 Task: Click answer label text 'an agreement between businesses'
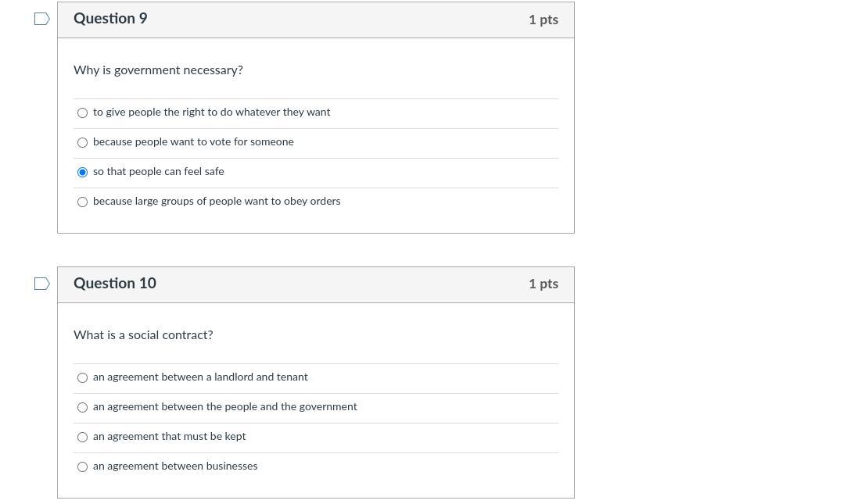[175, 466]
